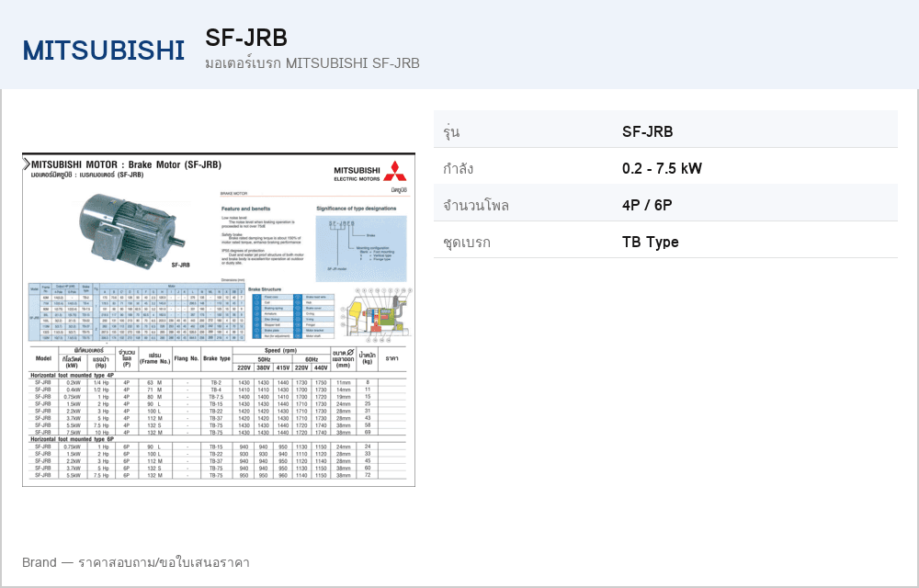Click the Mitsubishi three-diamond logo in catalog
This screenshot has height=588, width=919.
(x=395, y=170)
